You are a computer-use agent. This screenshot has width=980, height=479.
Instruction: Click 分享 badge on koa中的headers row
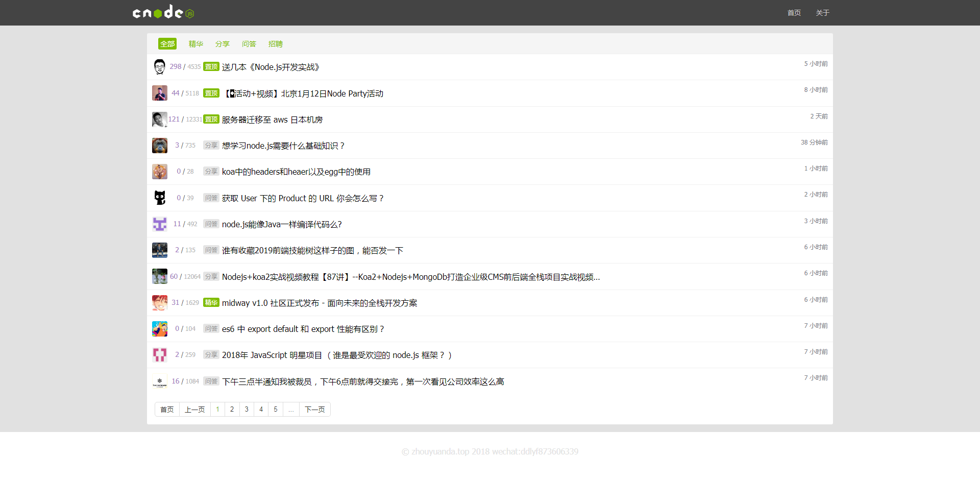[211, 171]
